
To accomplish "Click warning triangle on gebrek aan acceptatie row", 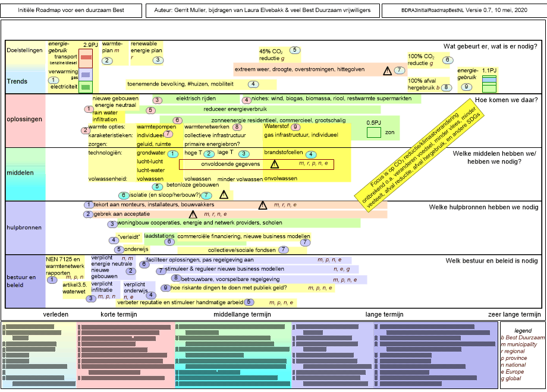I will (193, 214).
